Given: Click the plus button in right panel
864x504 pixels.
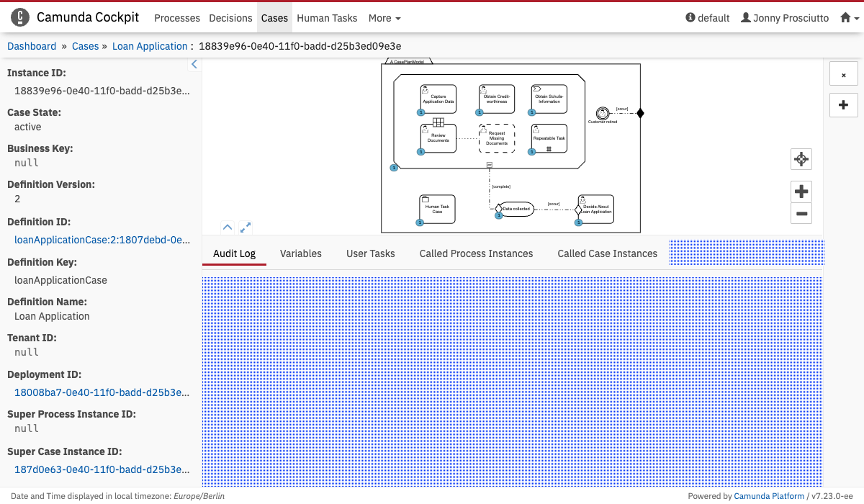Looking at the screenshot, I should coord(843,105).
